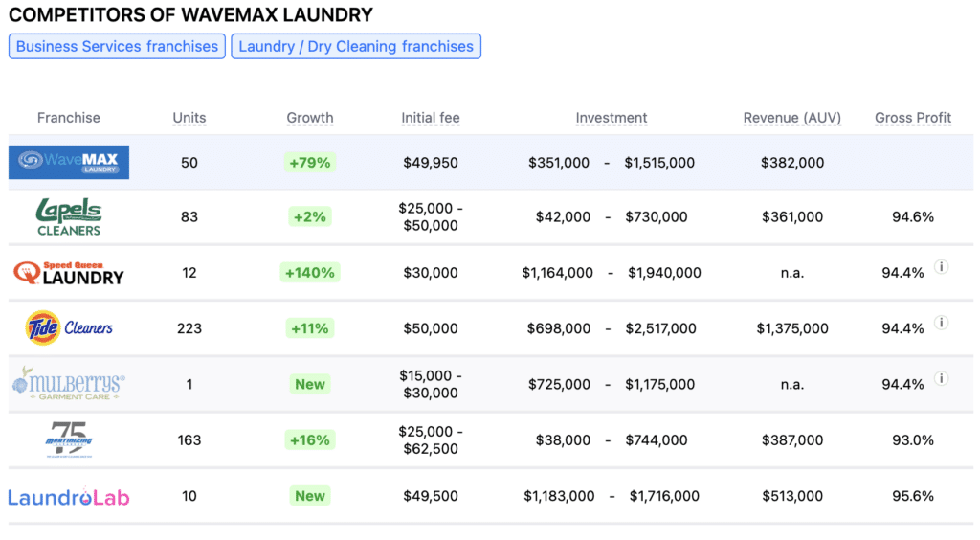Click the 93.0% gross profit value
The width and height of the screenshot is (980, 540).
tap(912, 440)
